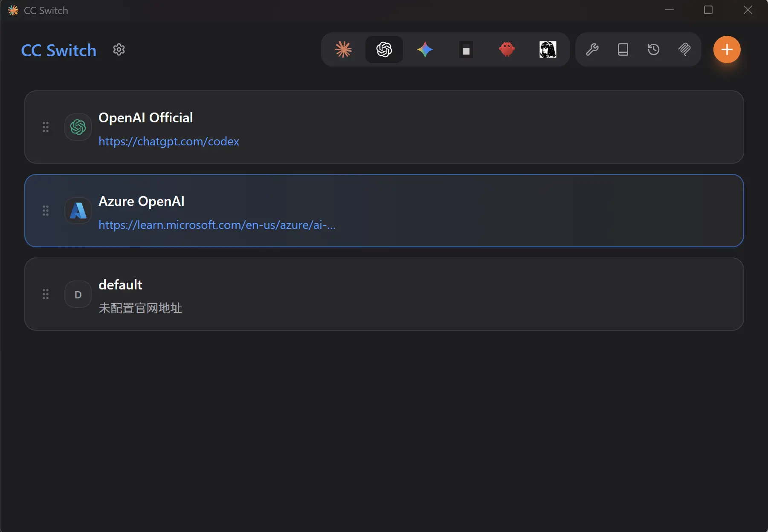Select the black-and-white portrait app tab
Screen dimensions: 768x532
pos(548,49)
